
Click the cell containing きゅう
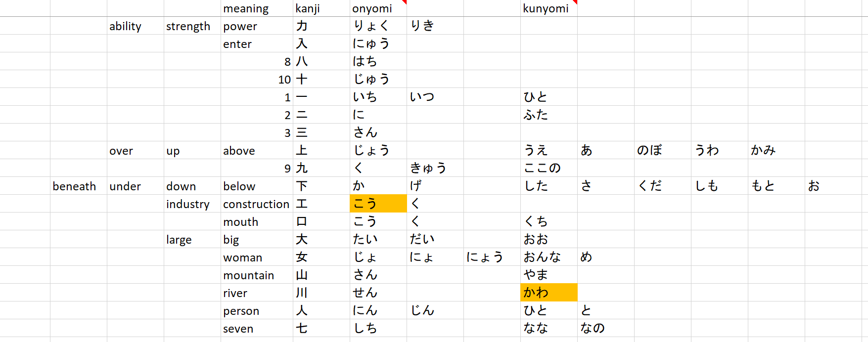(435, 168)
